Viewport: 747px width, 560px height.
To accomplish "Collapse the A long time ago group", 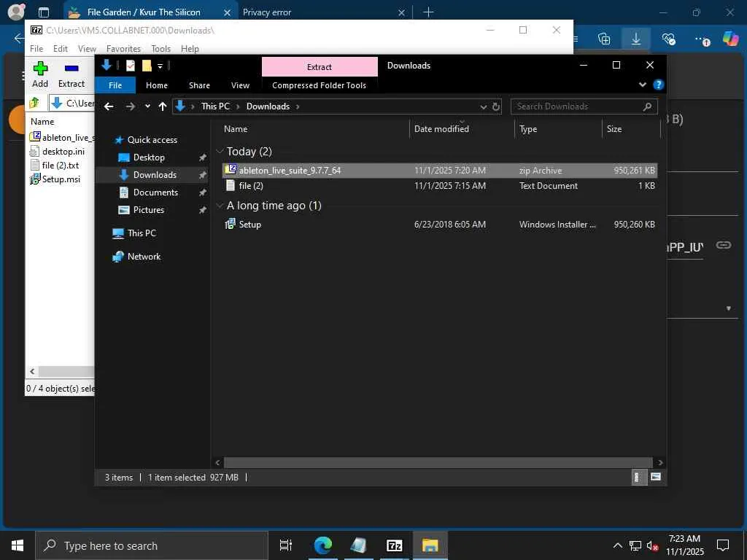I will pos(220,205).
